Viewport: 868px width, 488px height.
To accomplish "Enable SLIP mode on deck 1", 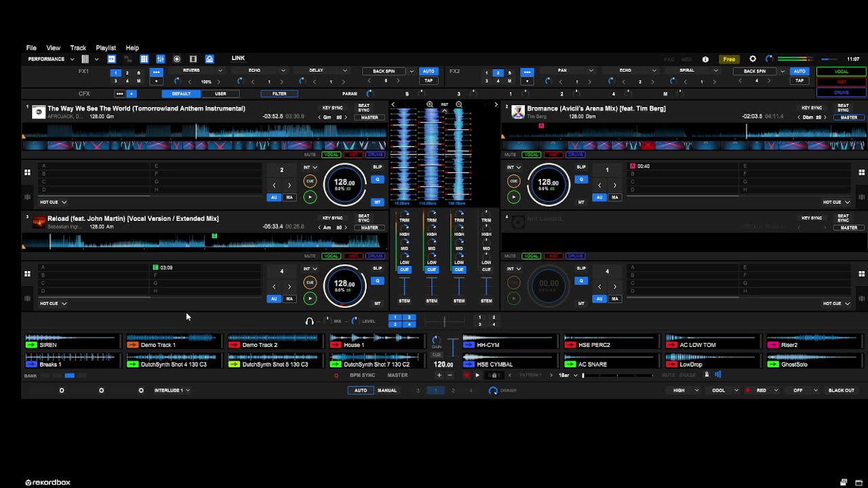I will click(378, 167).
